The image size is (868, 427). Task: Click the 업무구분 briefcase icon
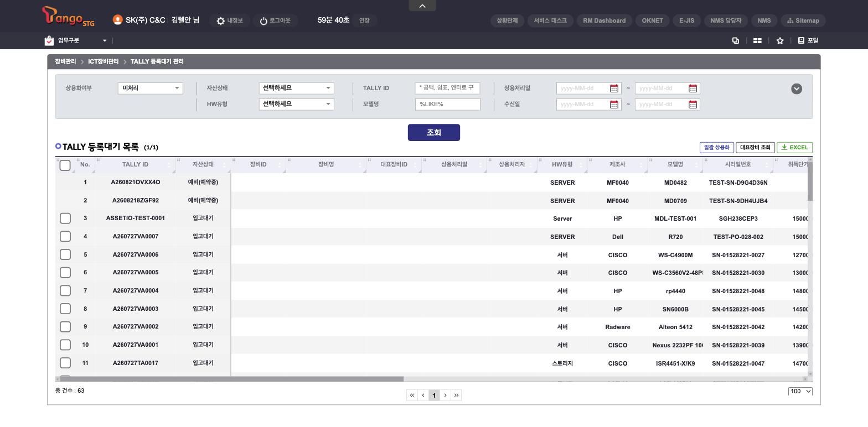click(x=49, y=40)
